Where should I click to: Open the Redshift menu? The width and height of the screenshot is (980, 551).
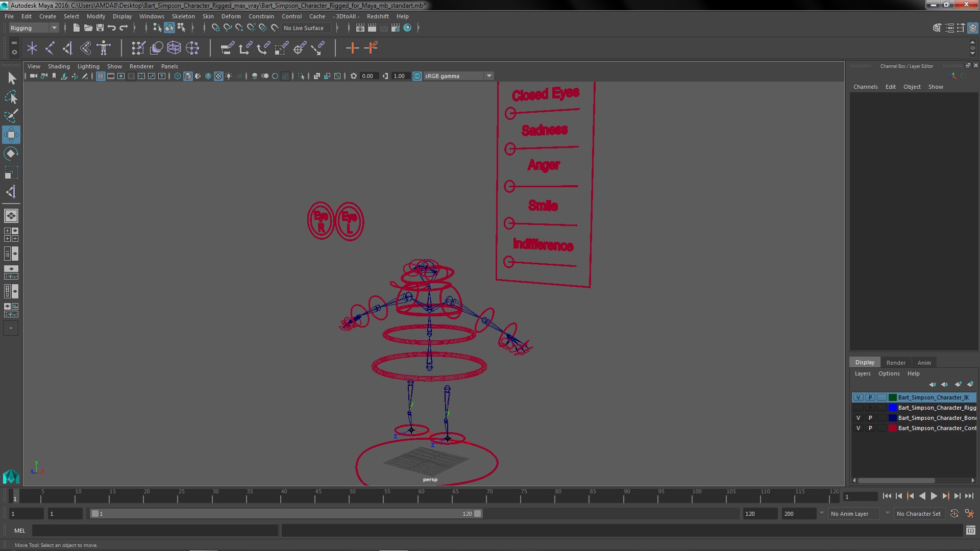tap(378, 16)
